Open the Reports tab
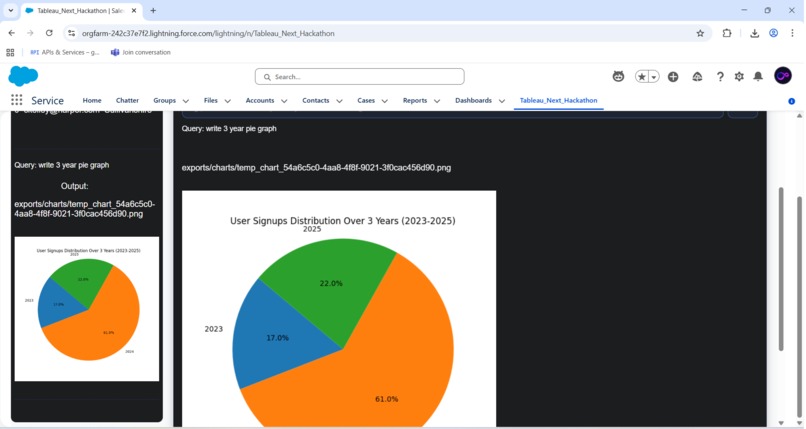Image resolution: width=806 pixels, height=429 pixels. coord(415,100)
